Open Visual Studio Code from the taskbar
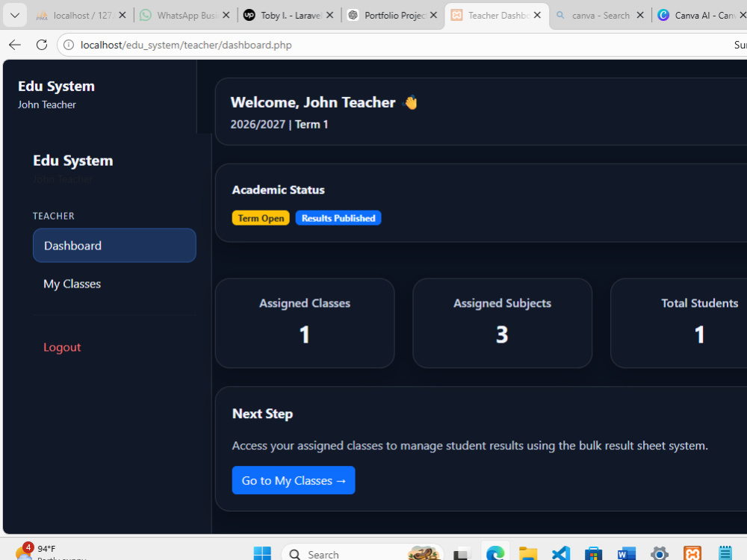The height and width of the screenshot is (560, 747). 561,553
